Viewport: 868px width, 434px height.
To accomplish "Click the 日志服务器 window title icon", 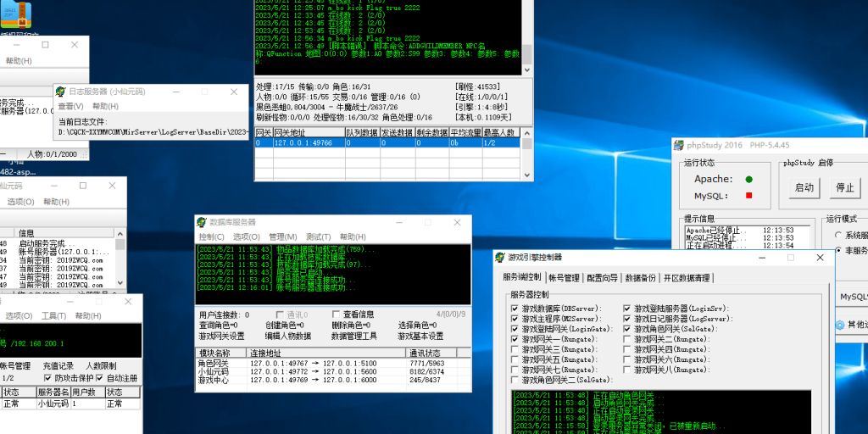I will [61, 91].
